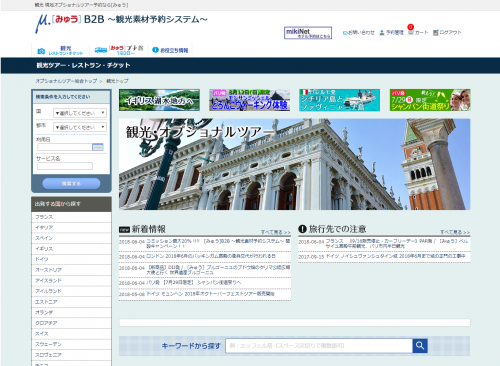
Task: Click the イギリス湖水地方へ banner
Action: (159, 100)
